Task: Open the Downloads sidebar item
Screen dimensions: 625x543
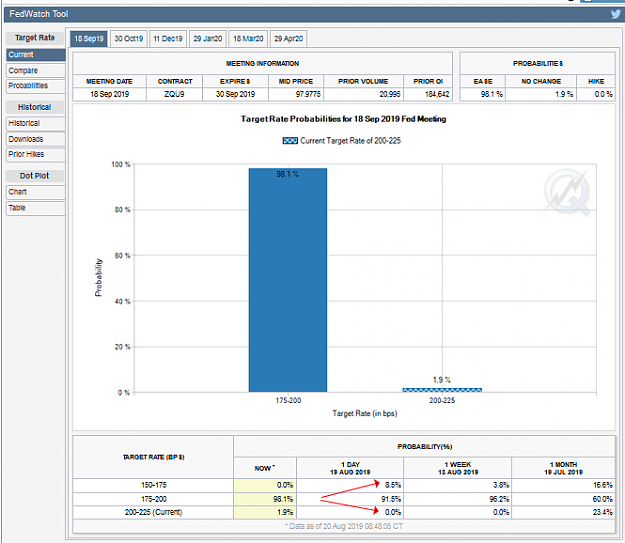Action: [x=36, y=139]
